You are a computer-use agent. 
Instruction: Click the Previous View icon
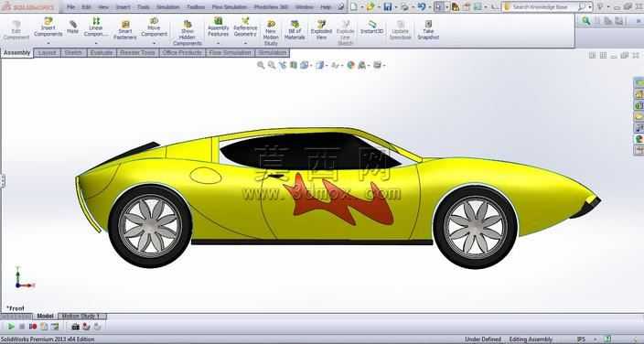pos(282,65)
